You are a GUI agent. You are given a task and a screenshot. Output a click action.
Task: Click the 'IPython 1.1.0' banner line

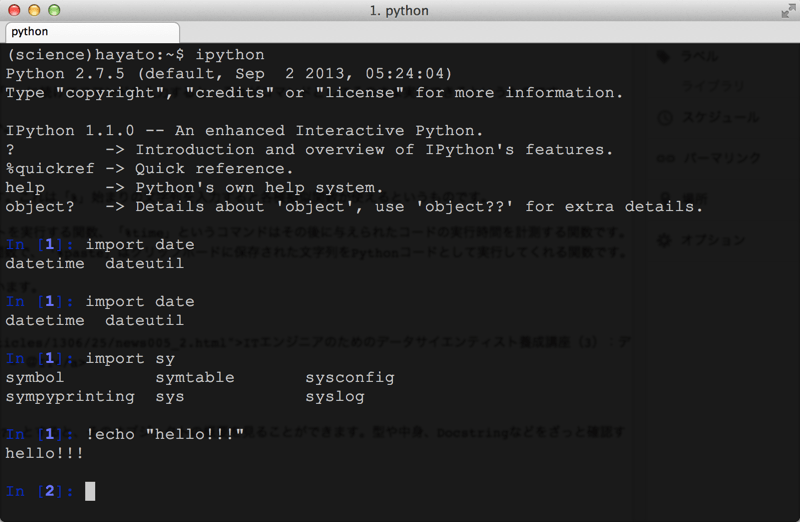pos(244,131)
